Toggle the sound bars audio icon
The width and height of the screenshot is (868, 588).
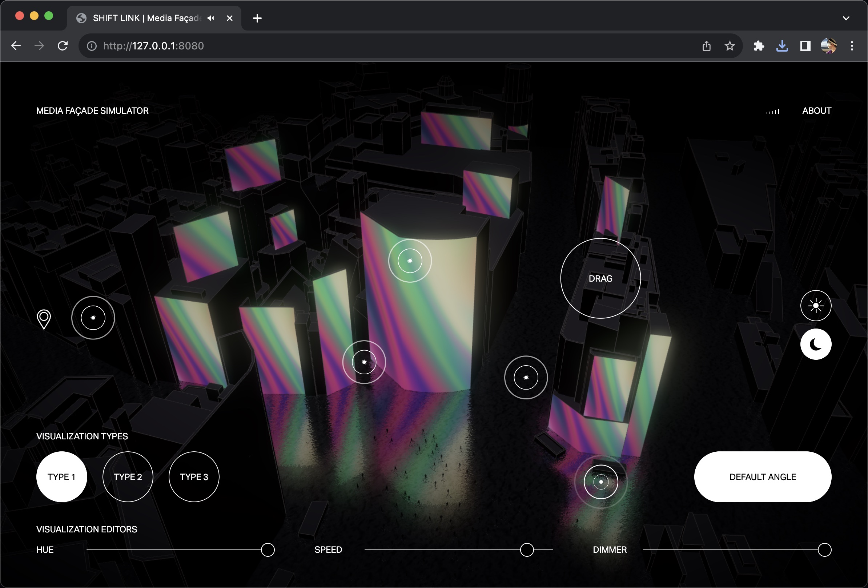[x=772, y=111]
